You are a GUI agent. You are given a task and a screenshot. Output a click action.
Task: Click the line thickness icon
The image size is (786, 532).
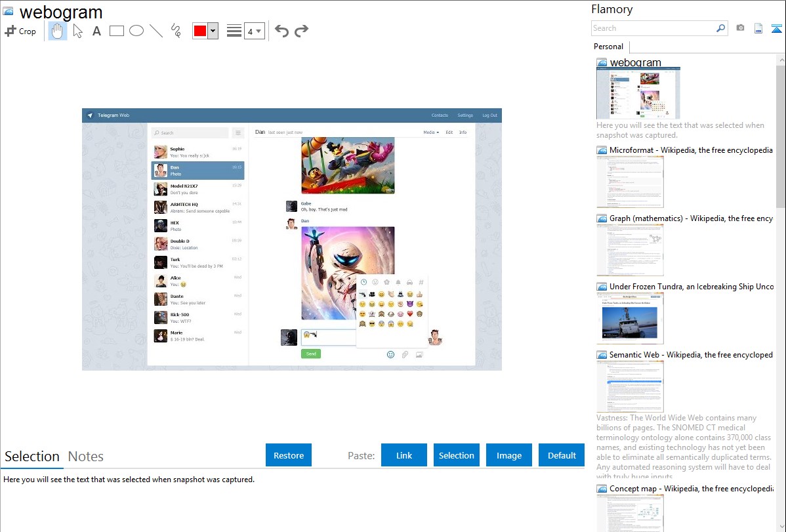234,31
